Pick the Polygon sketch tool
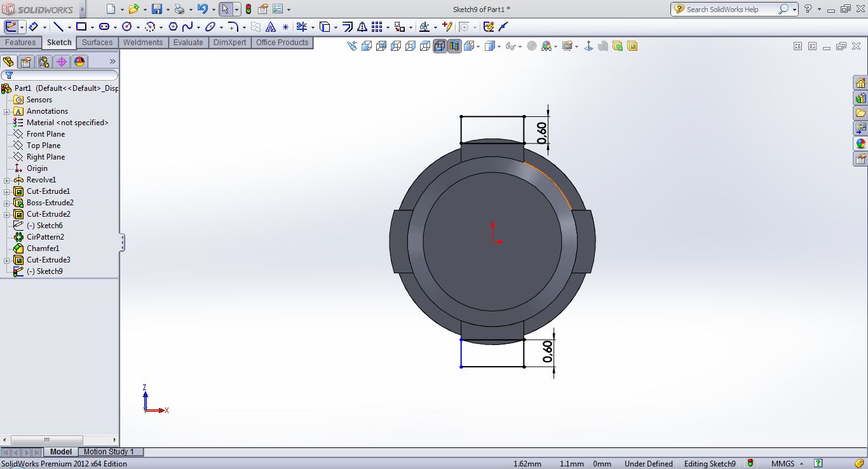The width and height of the screenshot is (868, 469). tap(172, 27)
